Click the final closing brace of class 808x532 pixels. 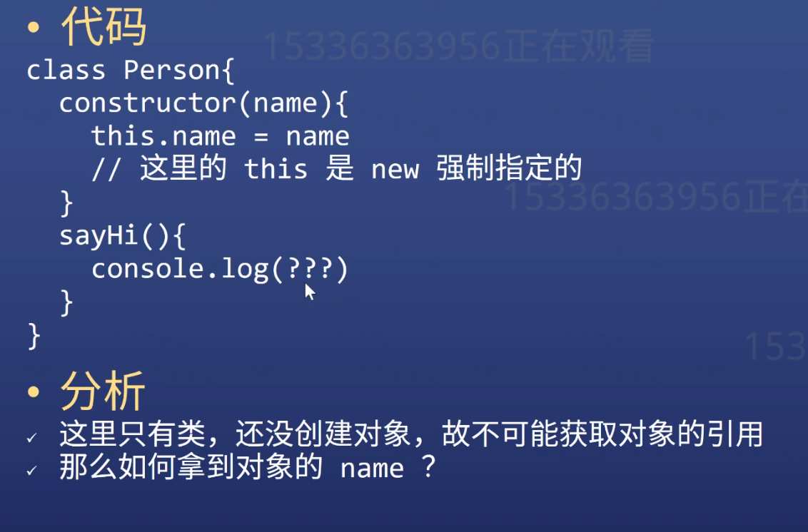tap(34, 336)
